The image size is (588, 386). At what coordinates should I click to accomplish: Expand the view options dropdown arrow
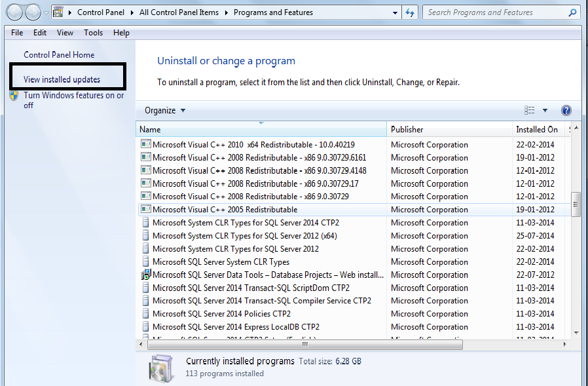(x=545, y=110)
